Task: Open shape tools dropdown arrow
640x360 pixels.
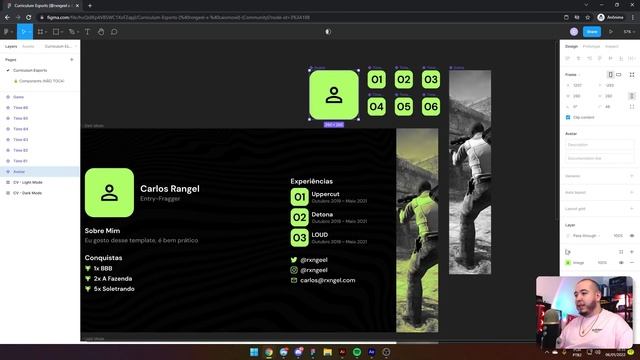Action: tap(62, 32)
